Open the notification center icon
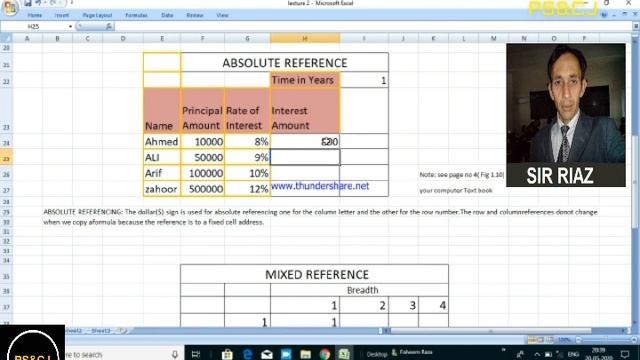 625,354
